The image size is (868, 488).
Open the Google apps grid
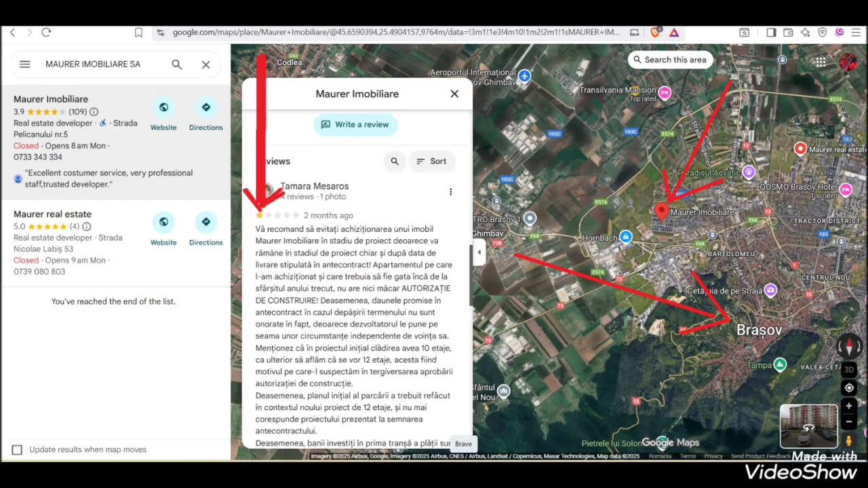click(821, 62)
